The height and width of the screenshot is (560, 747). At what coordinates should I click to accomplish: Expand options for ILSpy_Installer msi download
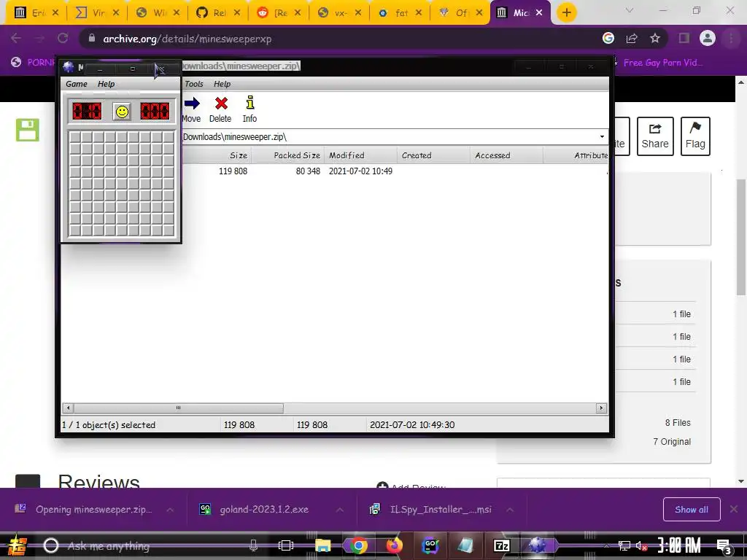tap(510, 510)
